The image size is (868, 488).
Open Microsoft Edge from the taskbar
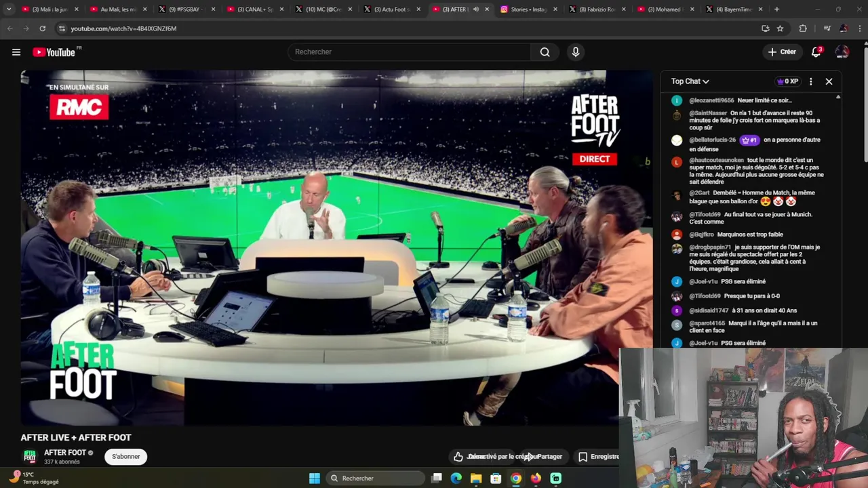[x=456, y=479]
